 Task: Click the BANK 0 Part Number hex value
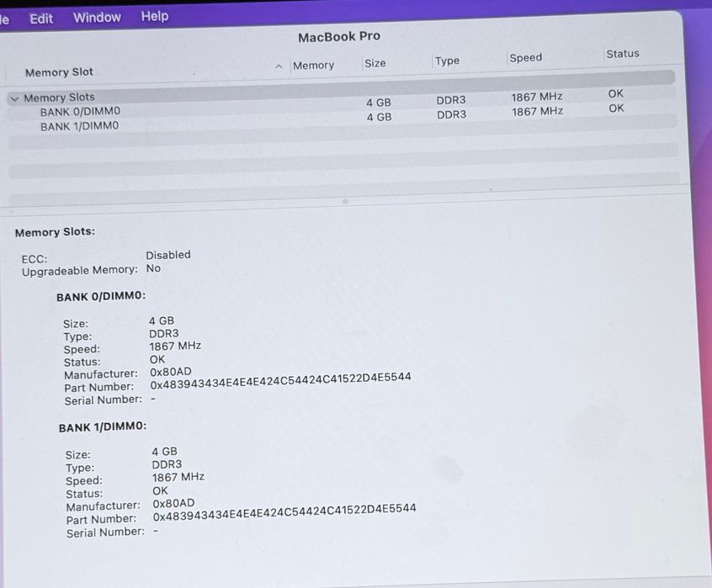(280, 381)
